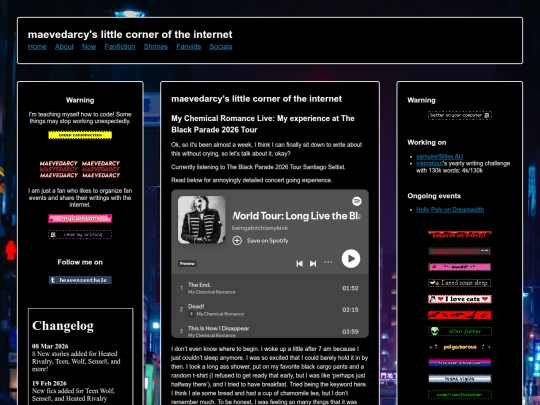Image resolution: width=540 pixels, height=405 pixels.
Task: Open the Shrines page
Action: (x=156, y=46)
